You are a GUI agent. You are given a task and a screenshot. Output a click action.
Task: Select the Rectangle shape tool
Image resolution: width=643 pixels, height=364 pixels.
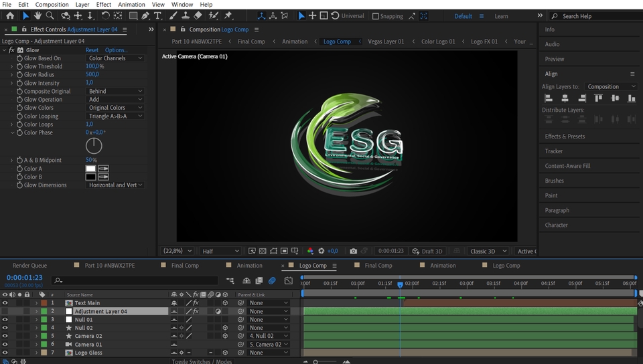[133, 15]
